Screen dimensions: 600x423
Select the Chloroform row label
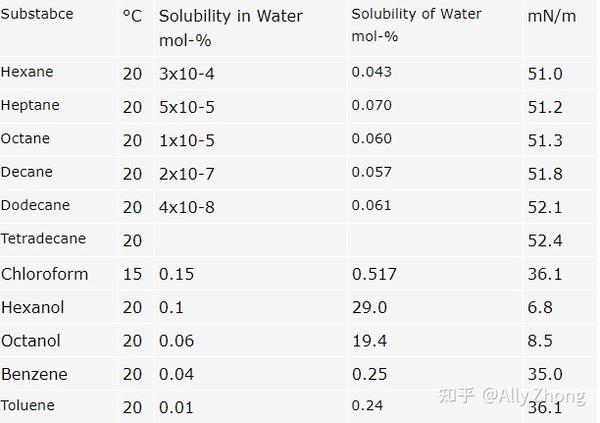44,274
